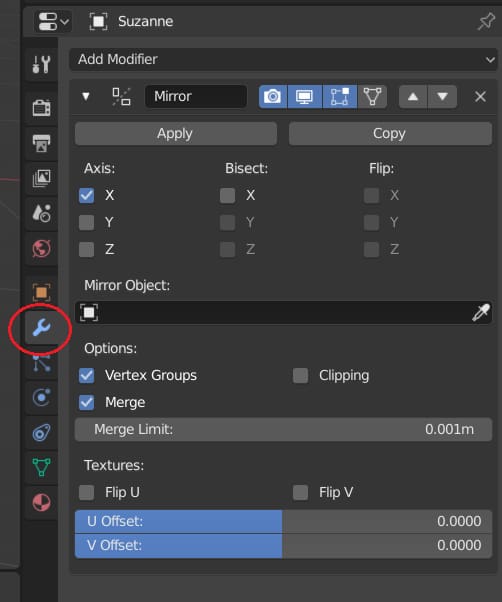Click the object icon in Mirror Object field
The image size is (502, 602).
pos(89,313)
